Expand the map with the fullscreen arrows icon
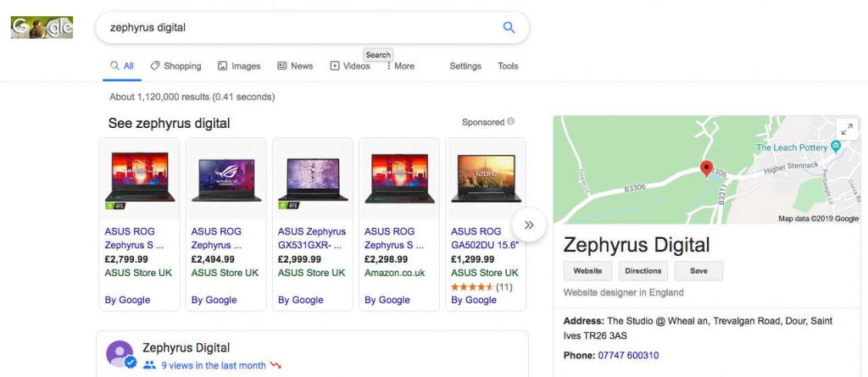Screen dimensions: 868x377 click(847, 130)
